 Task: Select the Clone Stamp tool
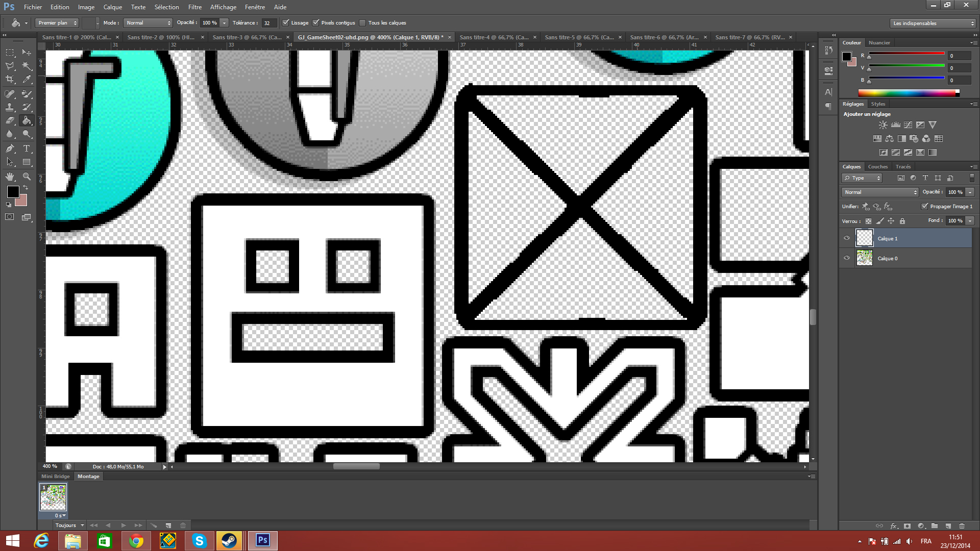click(x=10, y=107)
